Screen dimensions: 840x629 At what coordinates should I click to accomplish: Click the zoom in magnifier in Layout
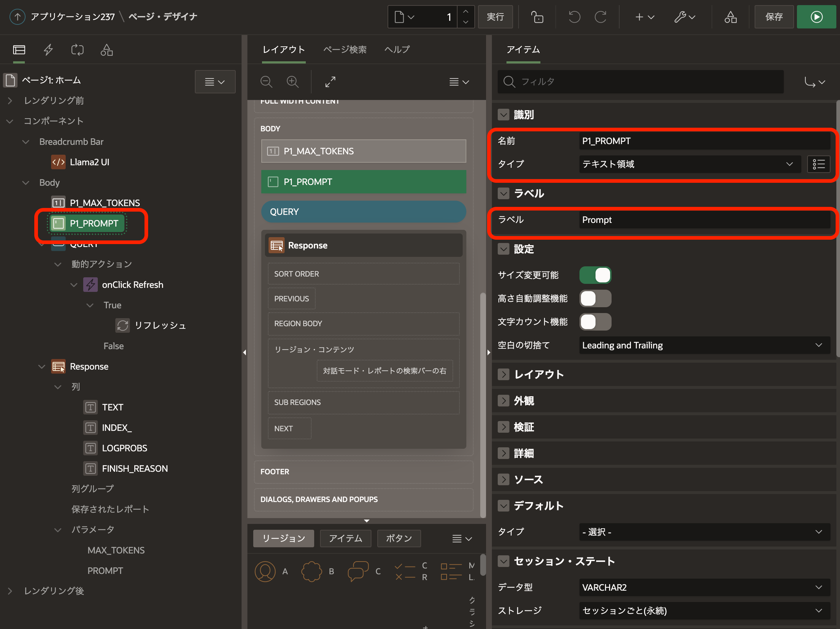[x=292, y=82]
